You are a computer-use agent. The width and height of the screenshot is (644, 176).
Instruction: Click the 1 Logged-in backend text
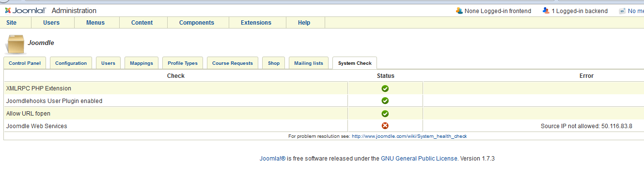[580, 11]
